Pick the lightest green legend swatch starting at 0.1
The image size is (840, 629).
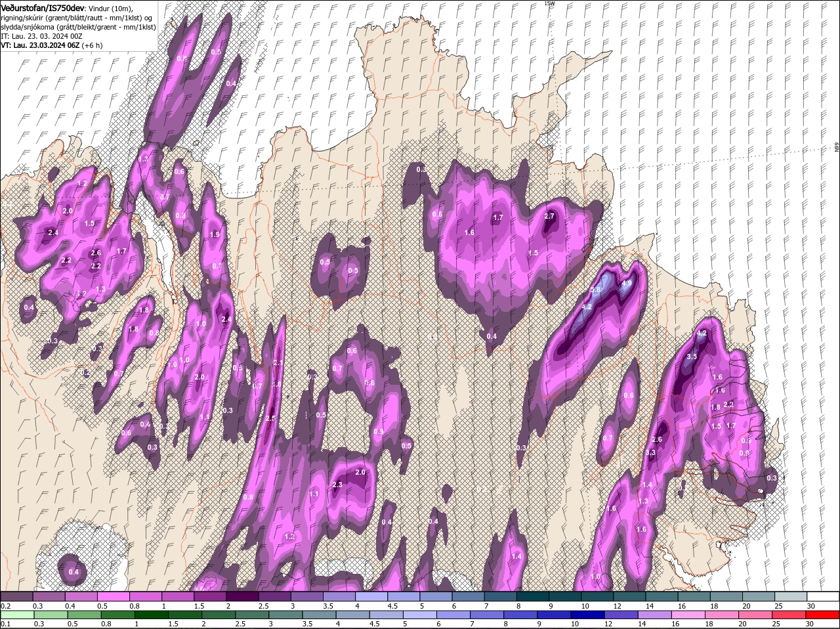[17, 615]
